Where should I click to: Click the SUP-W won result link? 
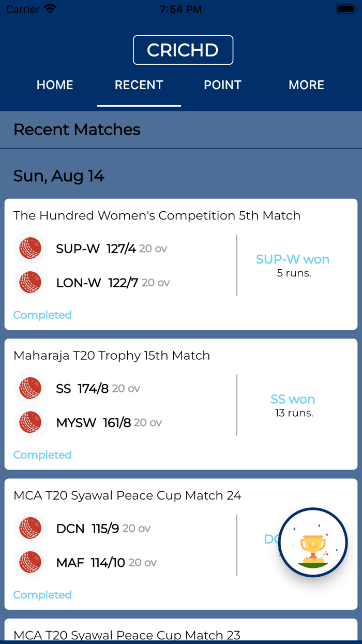pyautogui.click(x=293, y=259)
